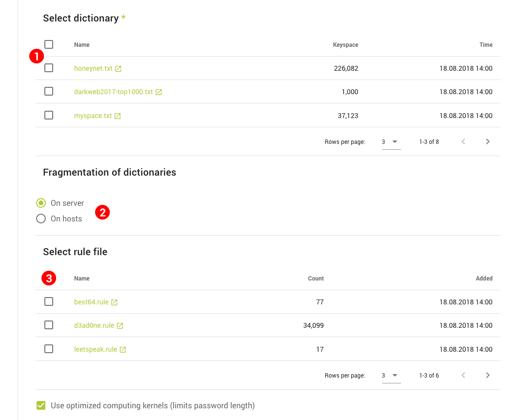The width and height of the screenshot is (518, 420).
Task: Sort rule files by Count column
Action: tap(316, 279)
